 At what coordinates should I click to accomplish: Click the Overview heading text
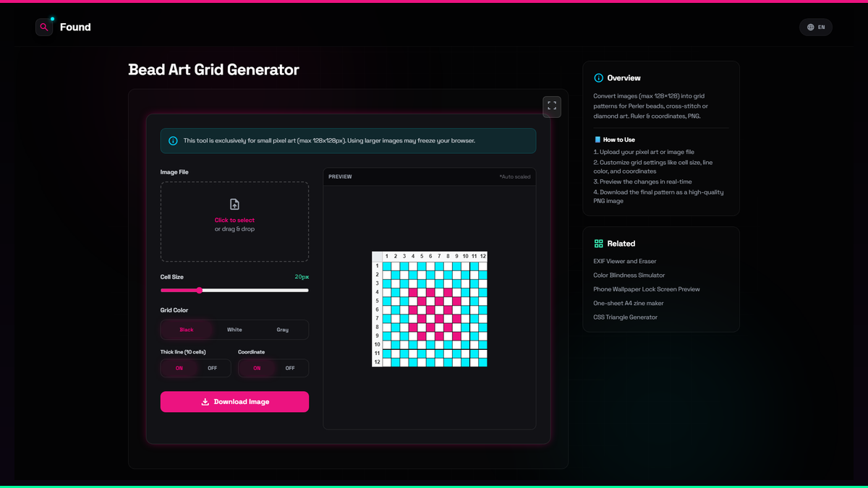point(624,78)
